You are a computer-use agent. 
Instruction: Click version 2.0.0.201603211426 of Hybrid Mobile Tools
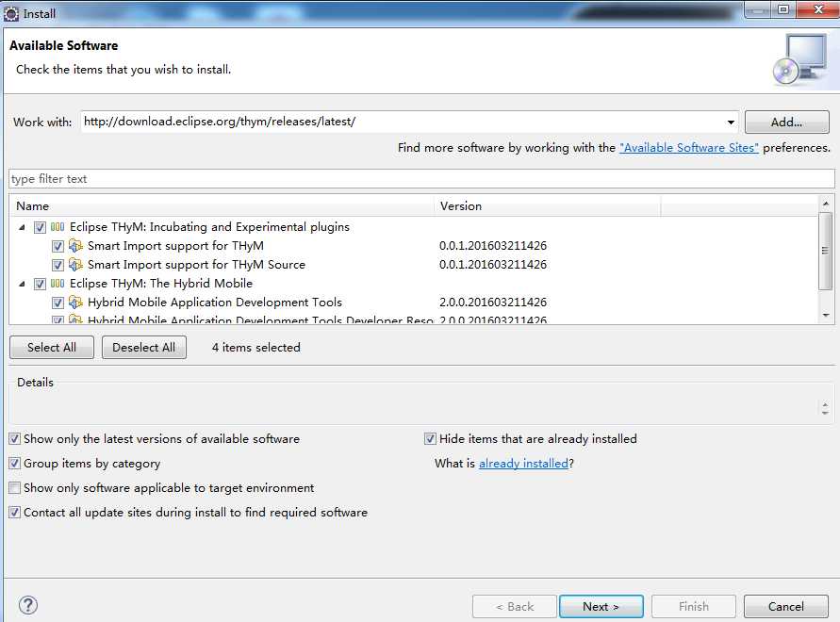493,303
